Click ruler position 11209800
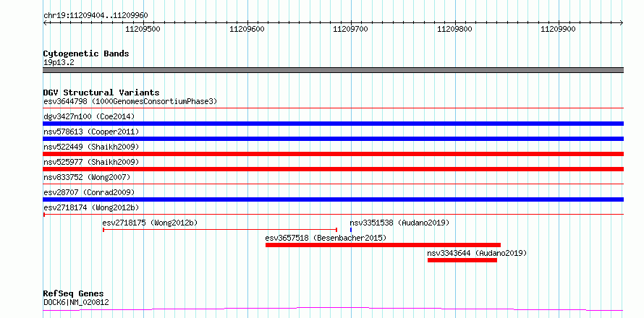This screenshot has width=644, height=318. 454,29
